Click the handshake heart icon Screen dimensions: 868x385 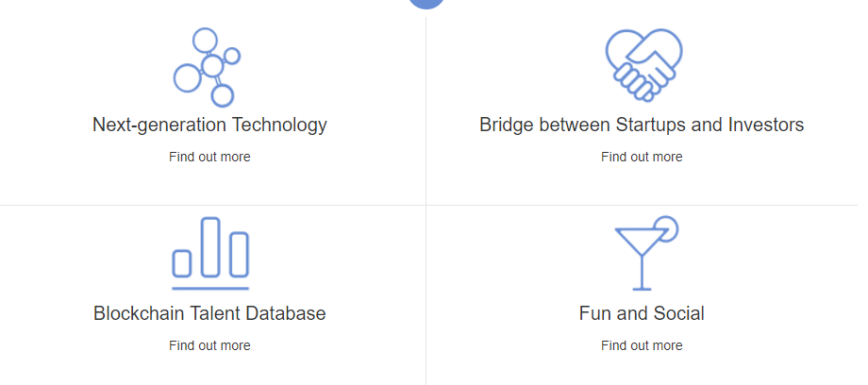point(643,65)
